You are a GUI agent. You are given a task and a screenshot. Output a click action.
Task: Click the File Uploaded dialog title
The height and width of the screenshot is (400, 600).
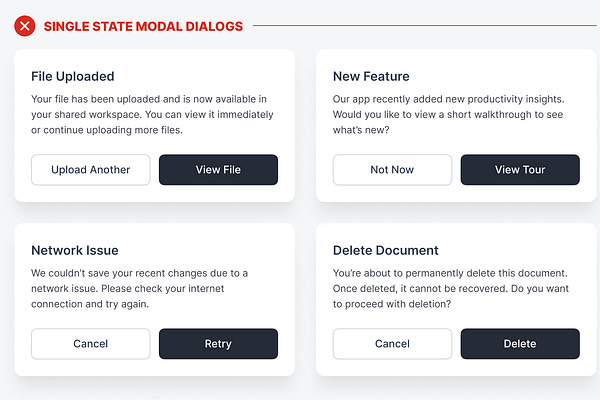73,76
